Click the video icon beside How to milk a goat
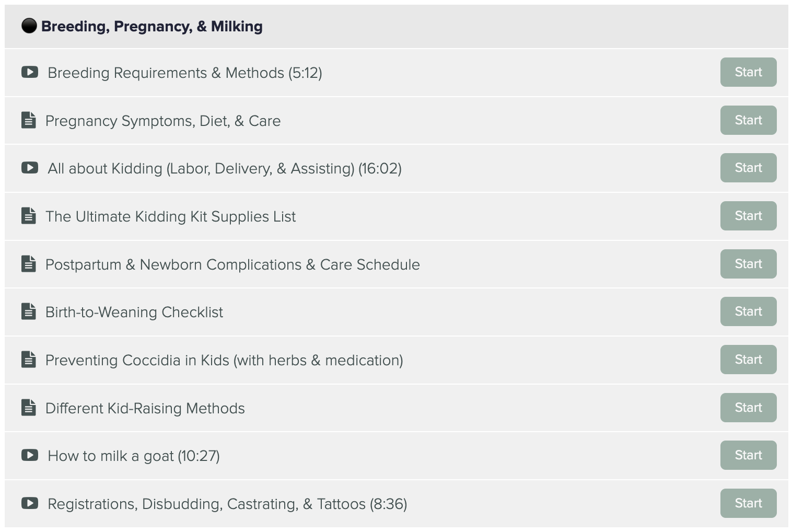Viewport: 792px width, 532px height. pyautogui.click(x=29, y=455)
